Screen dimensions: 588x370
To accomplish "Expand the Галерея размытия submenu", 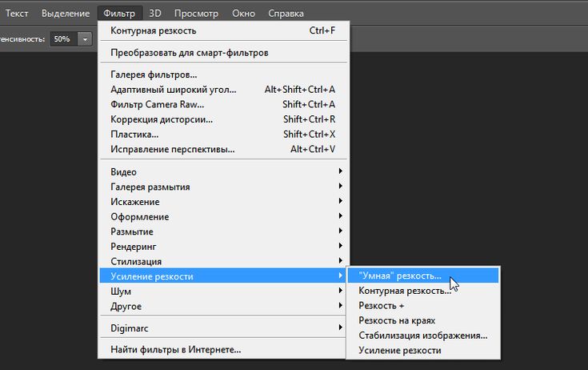I will click(x=150, y=187).
